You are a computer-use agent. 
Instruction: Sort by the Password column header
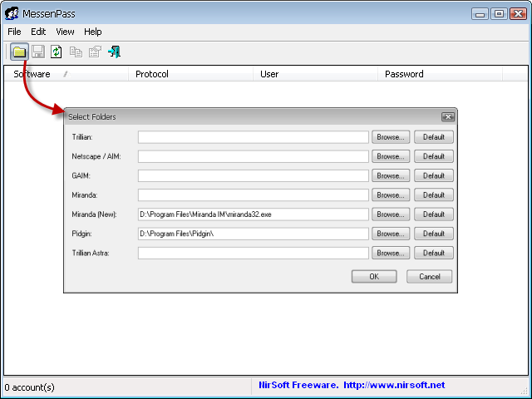pos(440,74)
